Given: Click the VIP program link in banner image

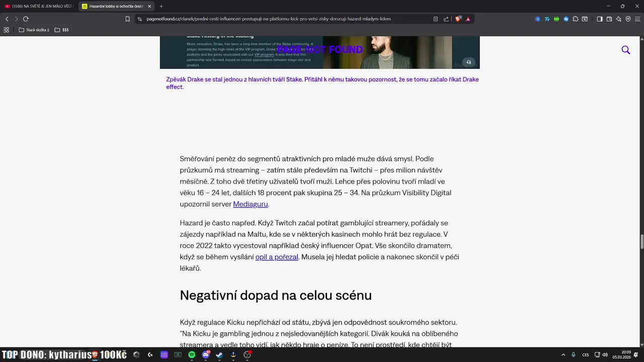Looking at the screenshot, I should click(264, 54).
